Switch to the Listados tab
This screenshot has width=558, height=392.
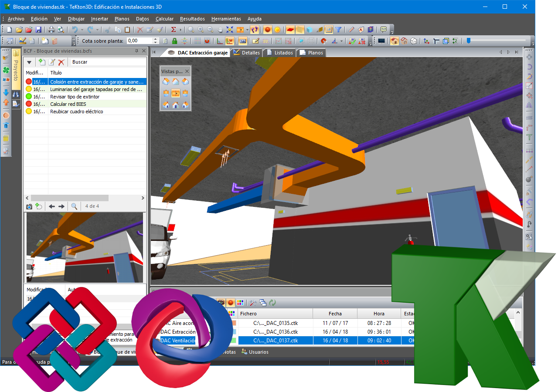[280, 53]
